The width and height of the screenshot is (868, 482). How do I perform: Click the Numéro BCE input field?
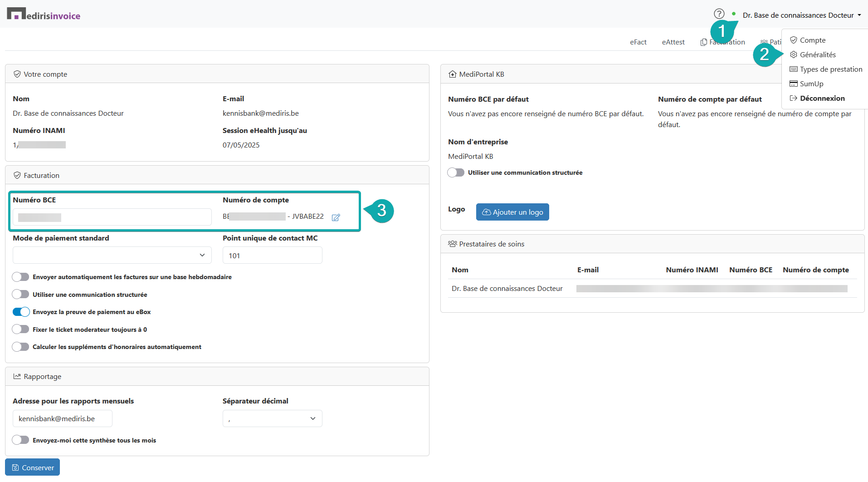coord(112,217)
